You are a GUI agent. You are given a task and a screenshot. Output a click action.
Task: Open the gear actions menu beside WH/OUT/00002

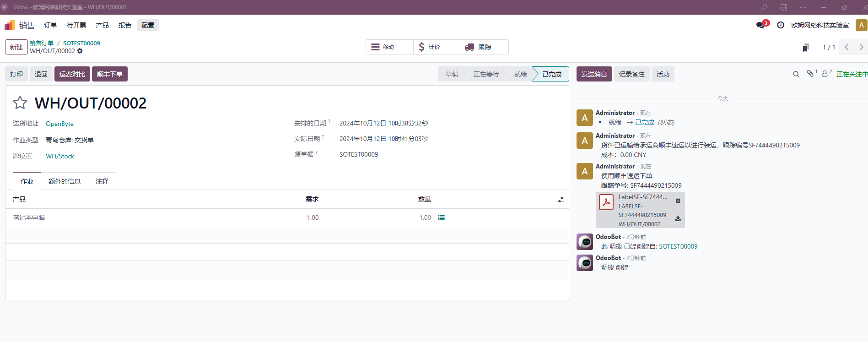(x=80, y=51)
